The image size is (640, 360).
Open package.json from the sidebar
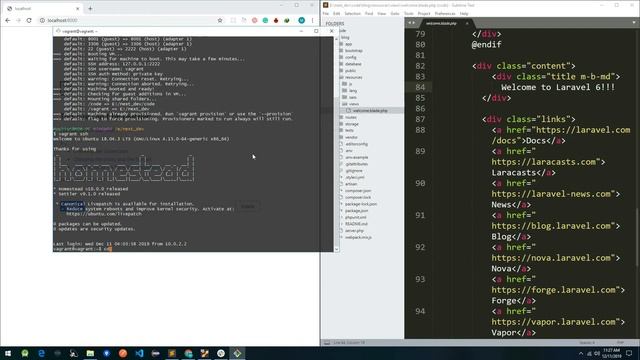(x=357, y=211)
